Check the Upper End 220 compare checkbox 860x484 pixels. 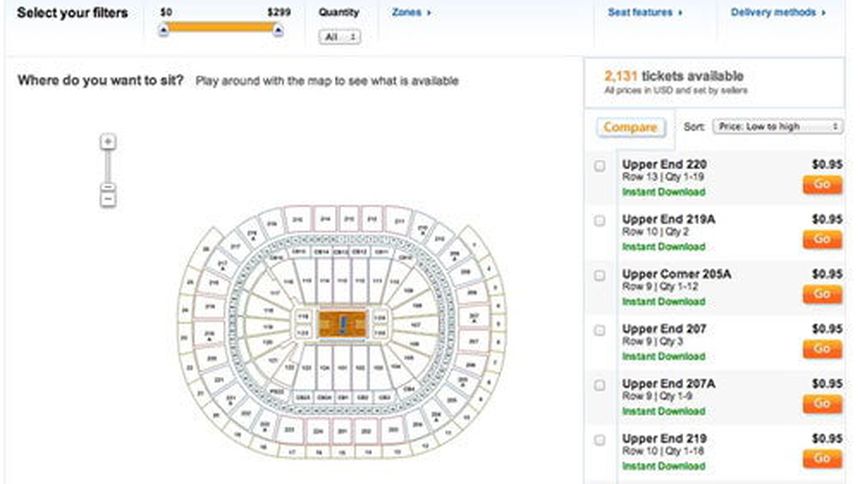pos(600,166)
